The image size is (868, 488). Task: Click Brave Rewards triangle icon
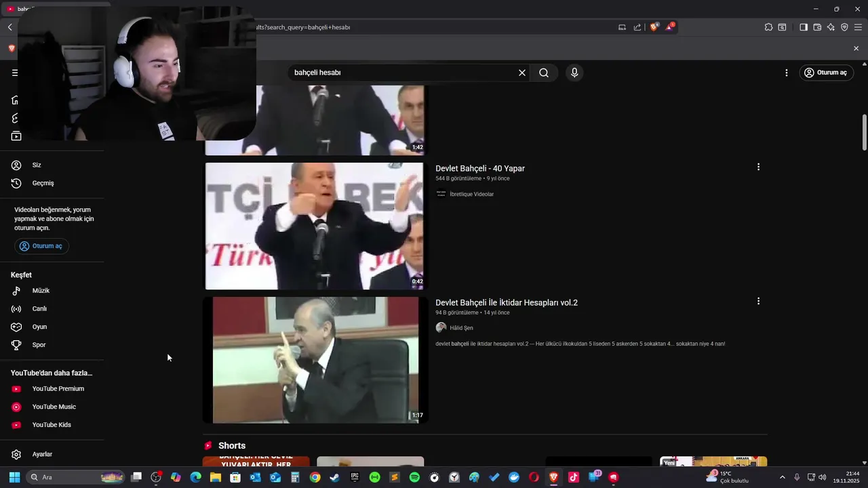(670, 27)
